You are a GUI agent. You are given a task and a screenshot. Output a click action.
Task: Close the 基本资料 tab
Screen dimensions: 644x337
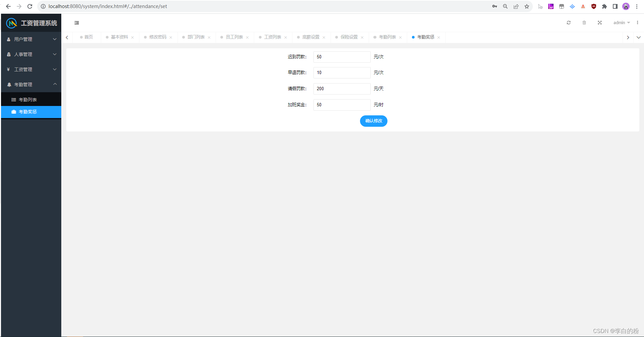tap(133, 38)
